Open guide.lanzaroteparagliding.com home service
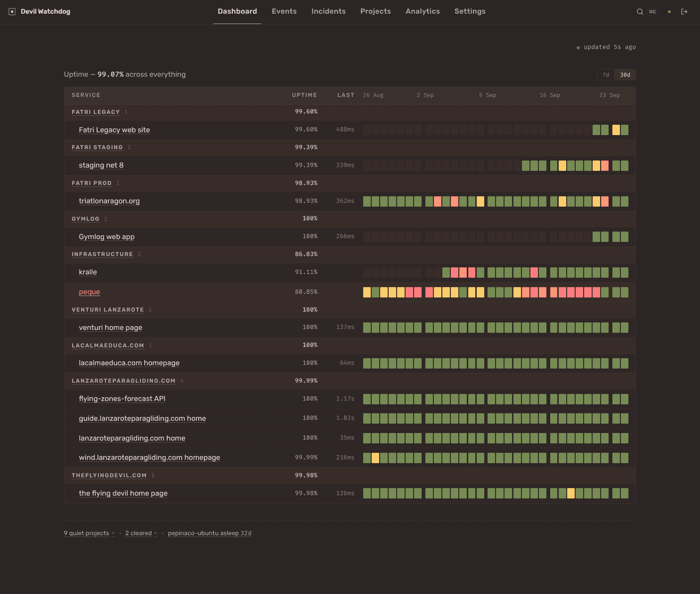Screen dimensions: 700x594 pos(142,418)
